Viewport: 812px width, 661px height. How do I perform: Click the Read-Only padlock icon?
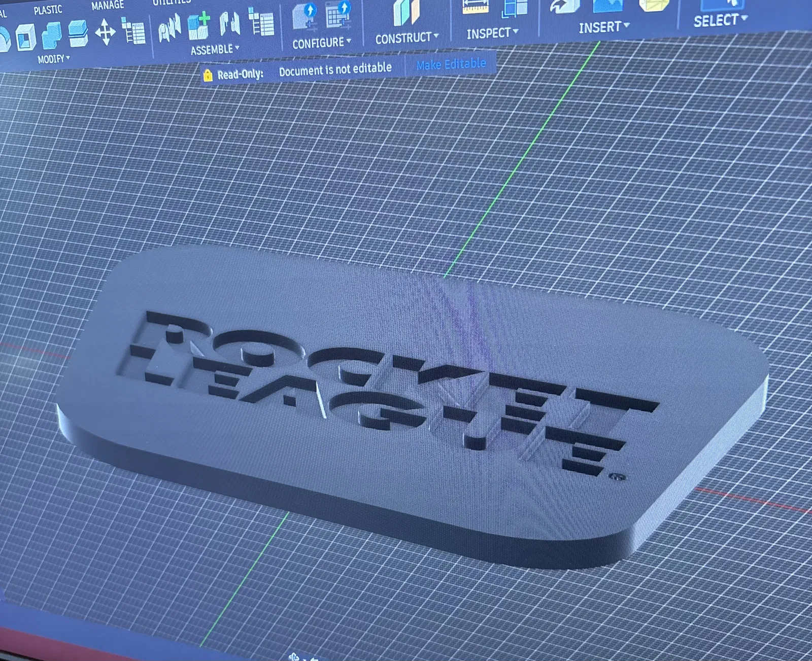[208, 76]
